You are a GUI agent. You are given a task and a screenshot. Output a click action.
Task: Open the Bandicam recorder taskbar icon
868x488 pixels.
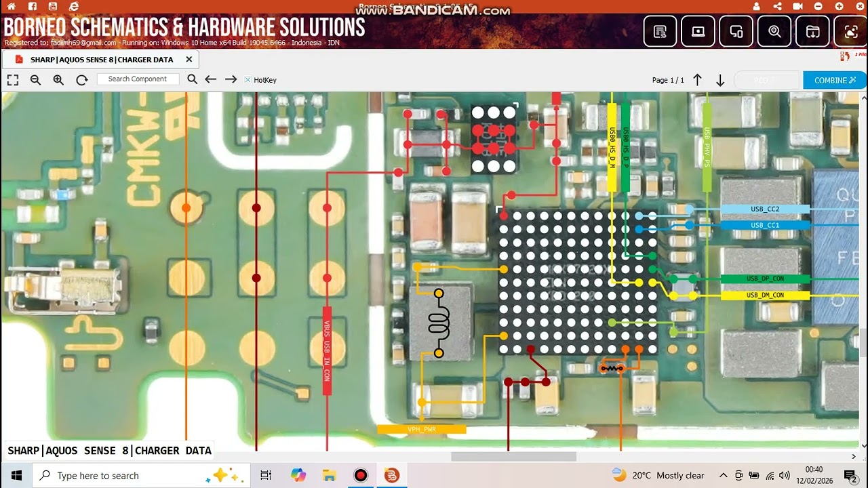pyautogui.click(x=361, y=475)
